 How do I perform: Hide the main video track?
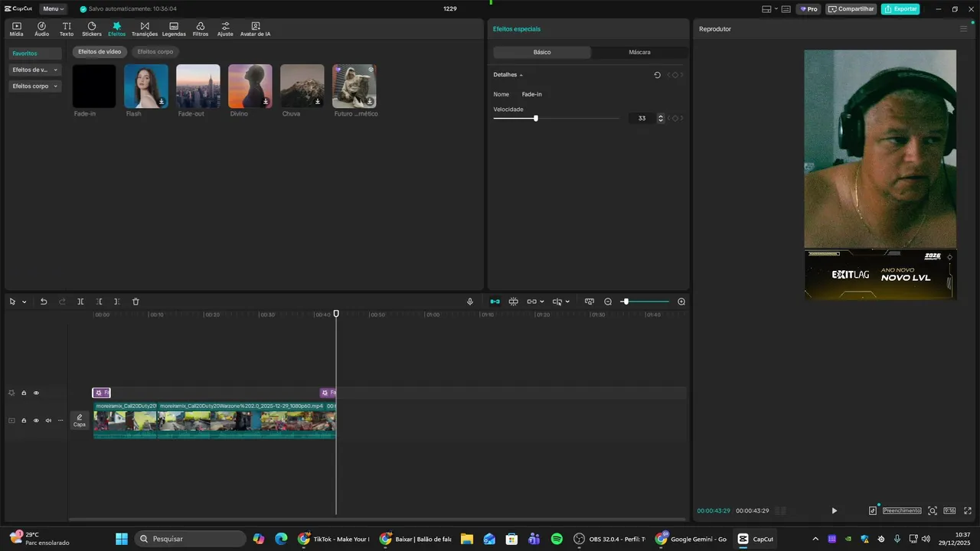coord(36,420)
